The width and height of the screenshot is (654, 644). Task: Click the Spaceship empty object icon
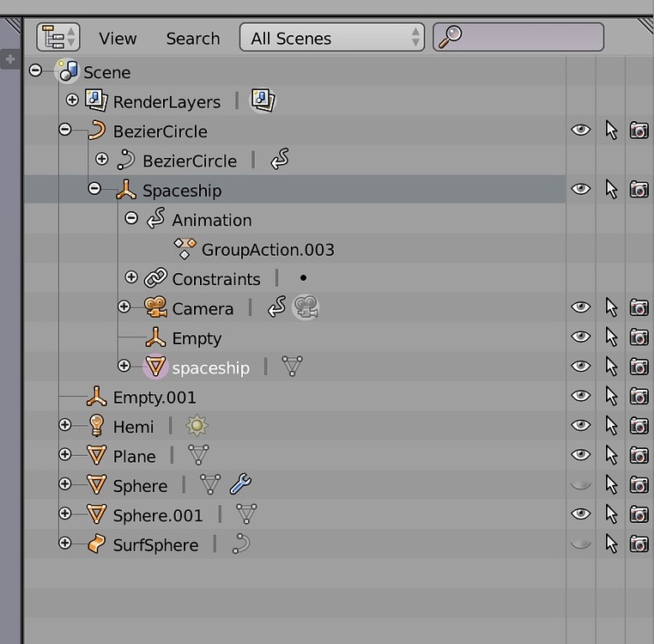(126, 190)
